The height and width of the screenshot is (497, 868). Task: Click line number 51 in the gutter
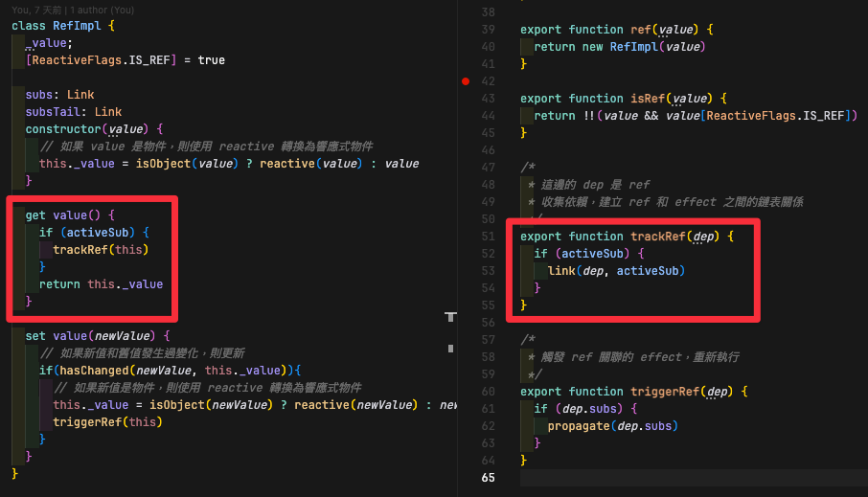(488, 237)
